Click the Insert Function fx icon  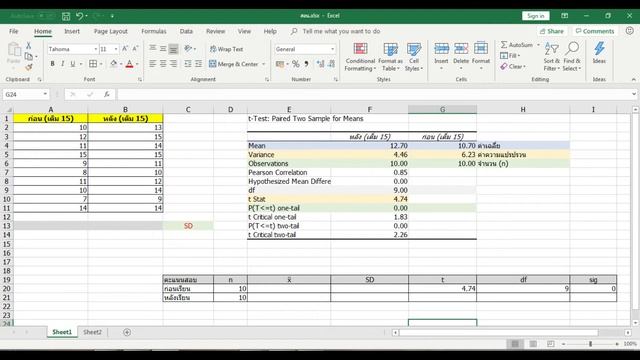(107, 94)
